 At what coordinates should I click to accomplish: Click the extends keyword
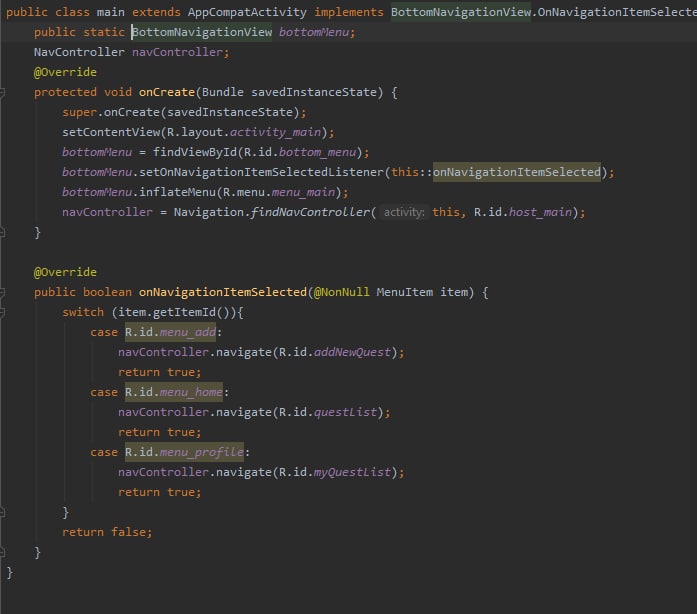(156, 12)
